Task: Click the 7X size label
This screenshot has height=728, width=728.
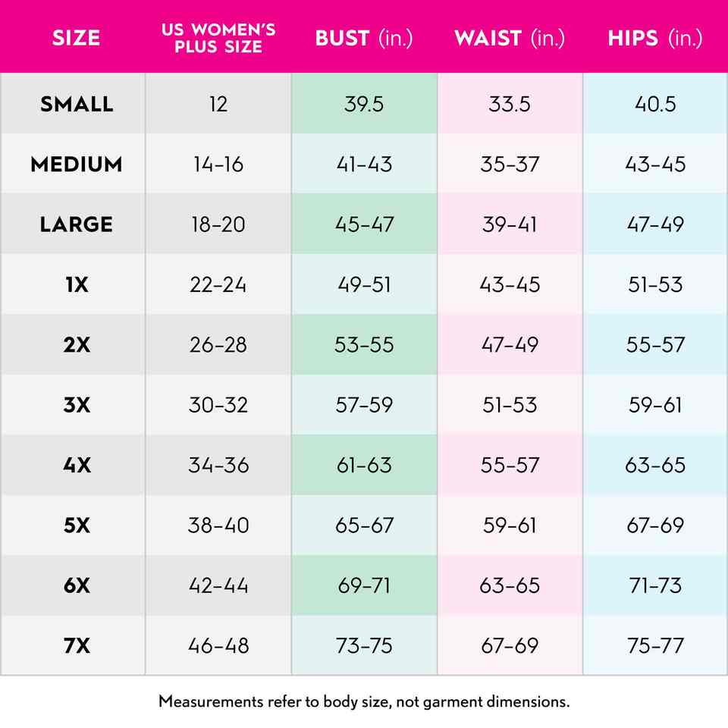Action: pyautogui.click(x=76, y=645)
